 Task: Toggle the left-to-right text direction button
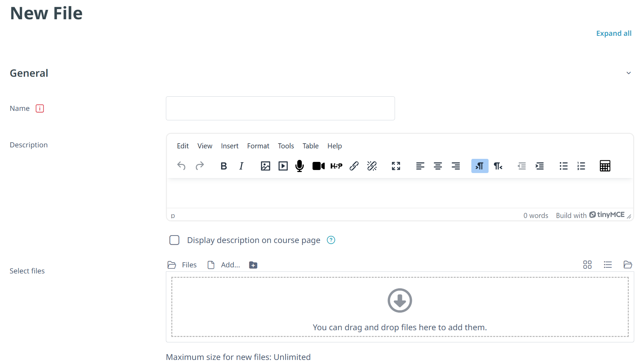pos(480,166)
